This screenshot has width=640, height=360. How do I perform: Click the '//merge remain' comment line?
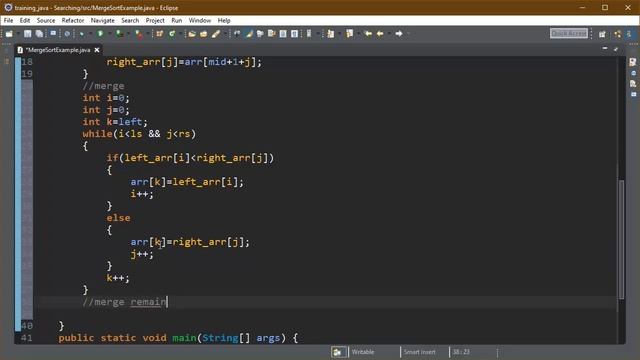[124, 302]
